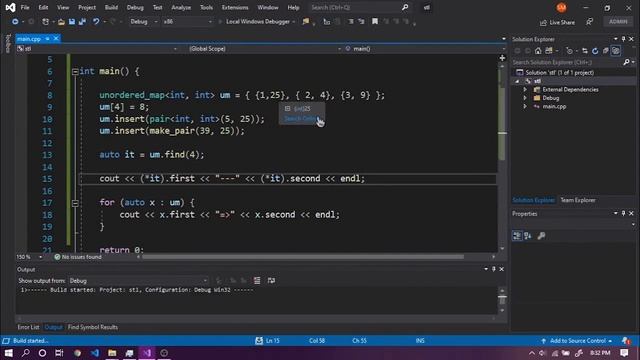Click the Clear All icon in Output
The height and width of the screenshot is (360, 640).
257,280
